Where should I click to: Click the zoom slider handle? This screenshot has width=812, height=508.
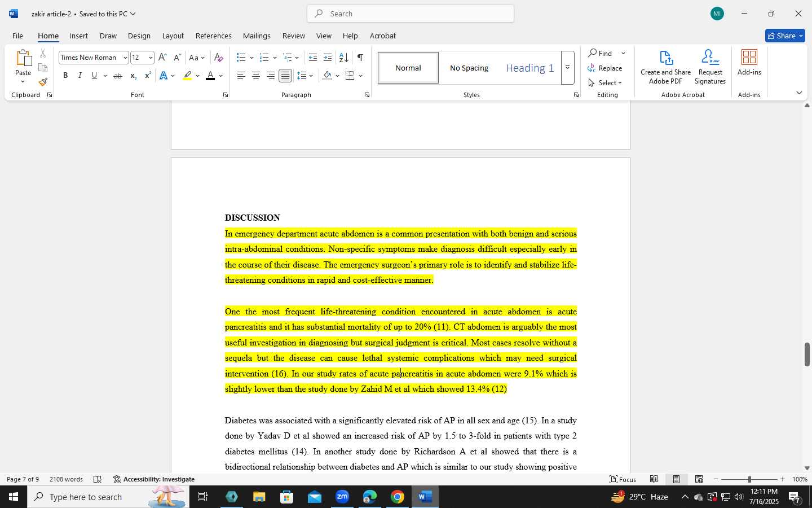coord(749,479)
